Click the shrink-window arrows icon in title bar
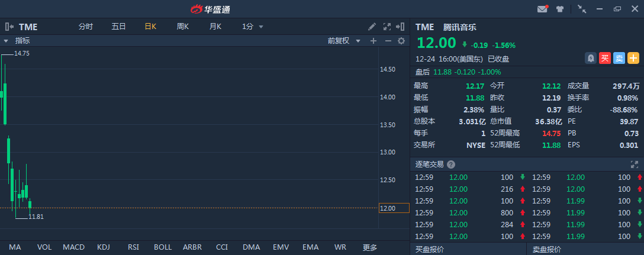644x255 pixels. (x=581, y=9)
